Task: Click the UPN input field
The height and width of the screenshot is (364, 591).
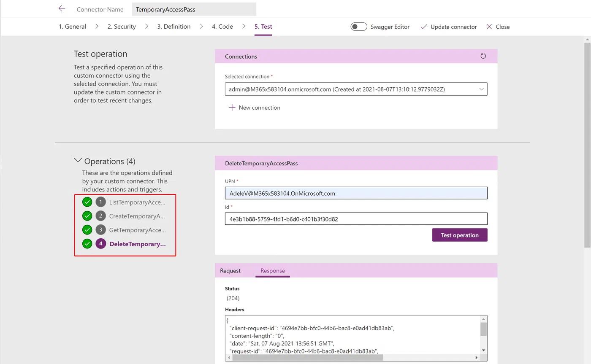Action: click(356, 193)
